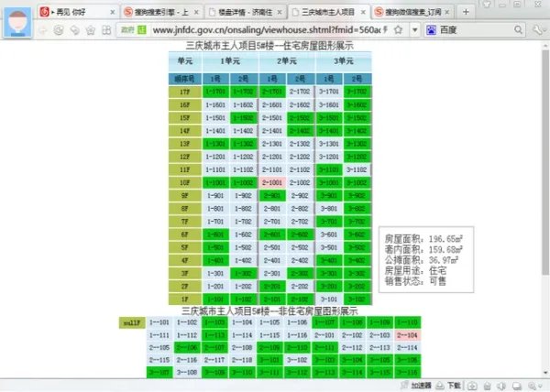Screen dimensions: 550x392
Task: Switch to the 搜狗微信搜索 tab
Action: pyautogui.click(x=412, y=12)
